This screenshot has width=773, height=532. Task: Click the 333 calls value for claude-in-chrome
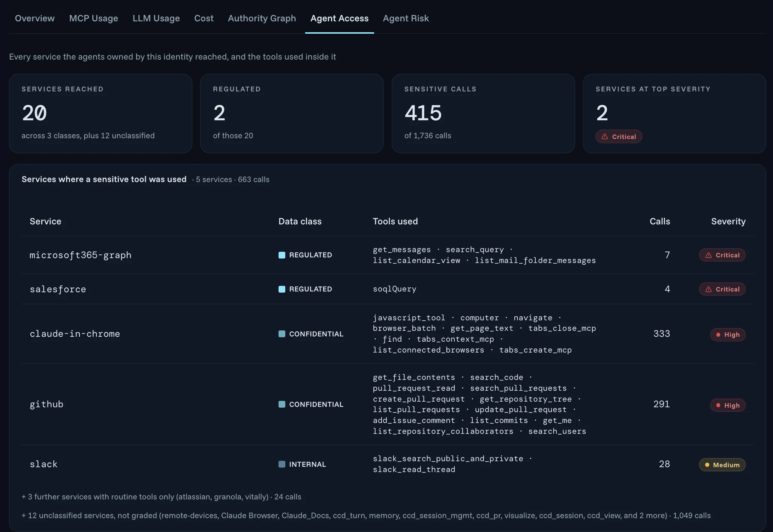point(661,334)
